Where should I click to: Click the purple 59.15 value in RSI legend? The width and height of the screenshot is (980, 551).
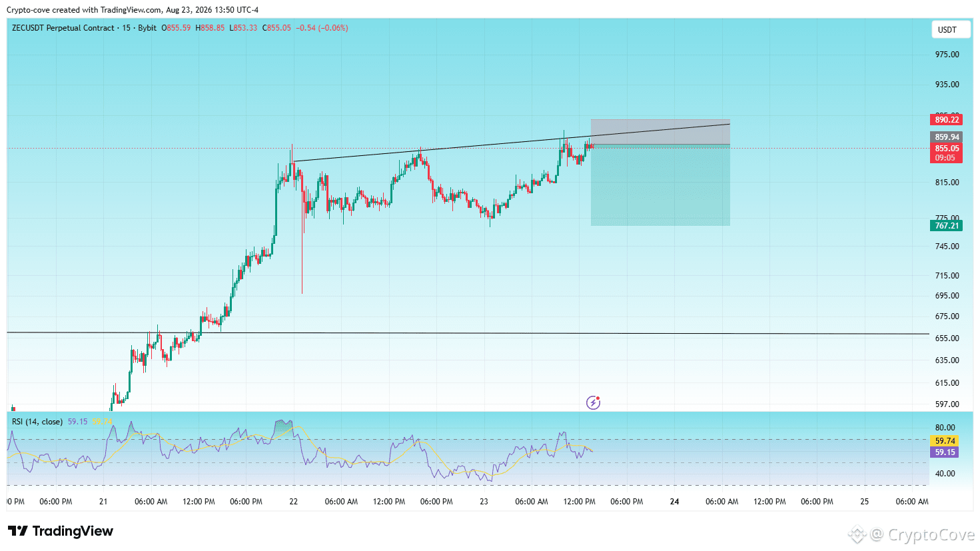pyautogui.click(x=77, y=422)
